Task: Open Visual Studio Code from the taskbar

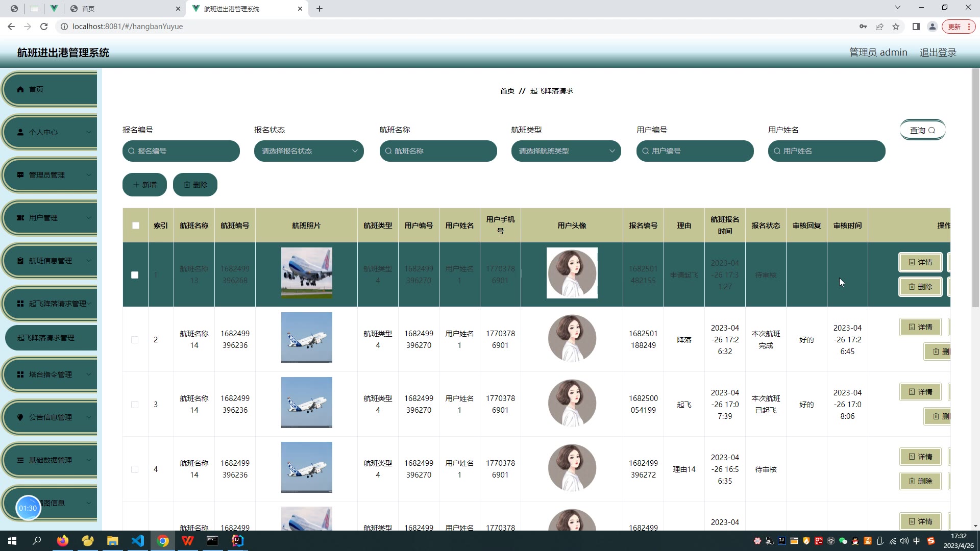Action: click(x=138, y=541)
